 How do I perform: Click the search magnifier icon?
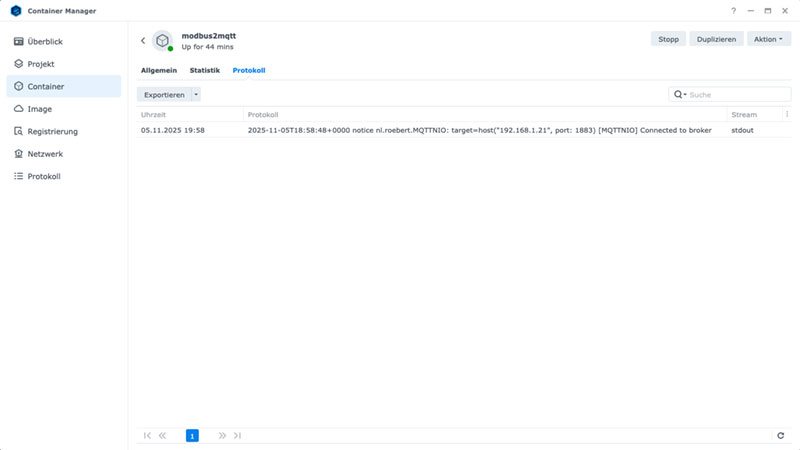pos(679,94)
